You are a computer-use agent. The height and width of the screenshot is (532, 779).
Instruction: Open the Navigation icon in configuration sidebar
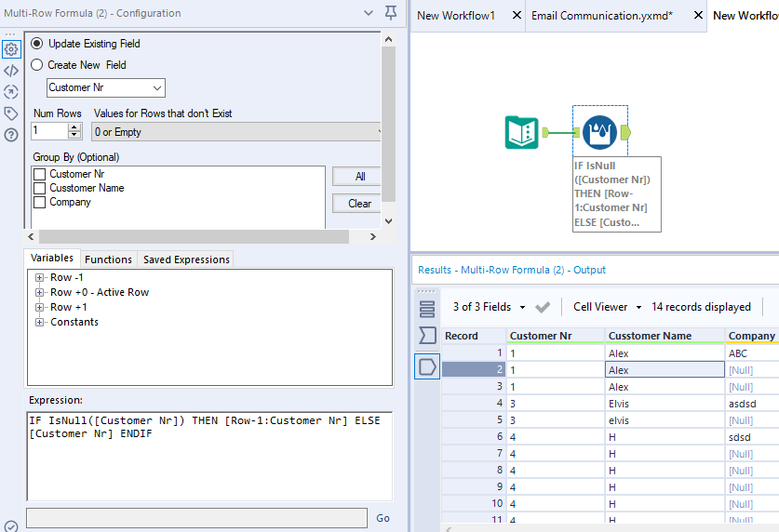coord(11,92)
